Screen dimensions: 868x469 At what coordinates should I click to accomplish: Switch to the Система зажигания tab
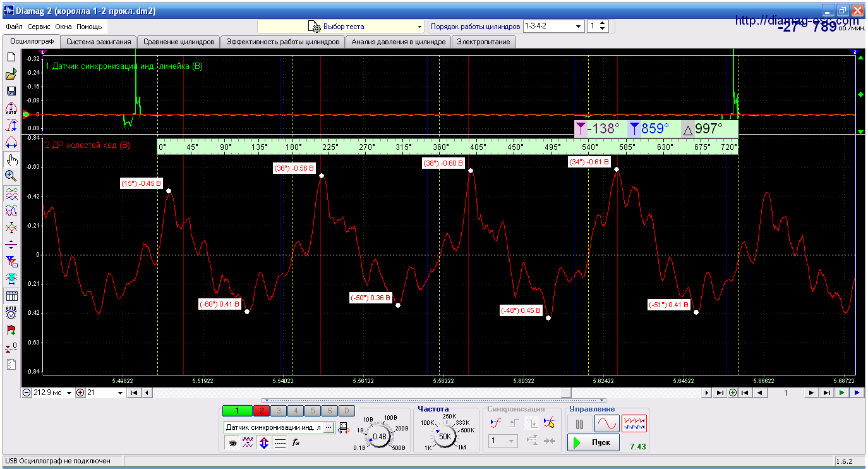99,42
